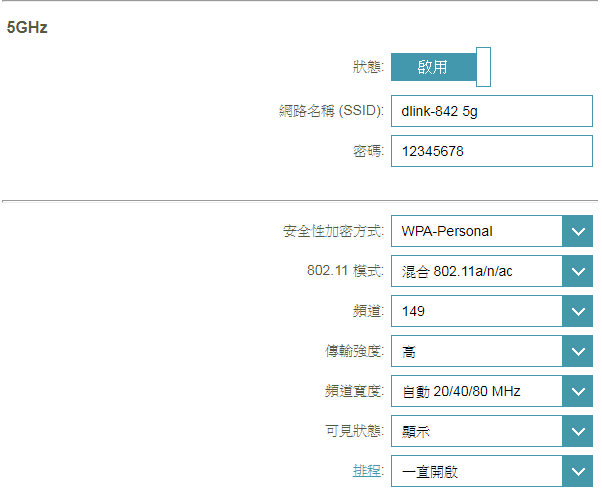Click the 傳輸強度 label text

point(354,351)
